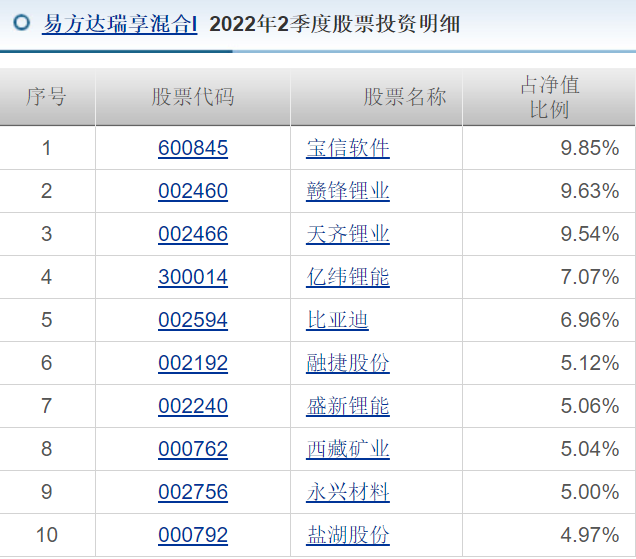Open the 盐湖股份 stock name link

coord(348,535)
